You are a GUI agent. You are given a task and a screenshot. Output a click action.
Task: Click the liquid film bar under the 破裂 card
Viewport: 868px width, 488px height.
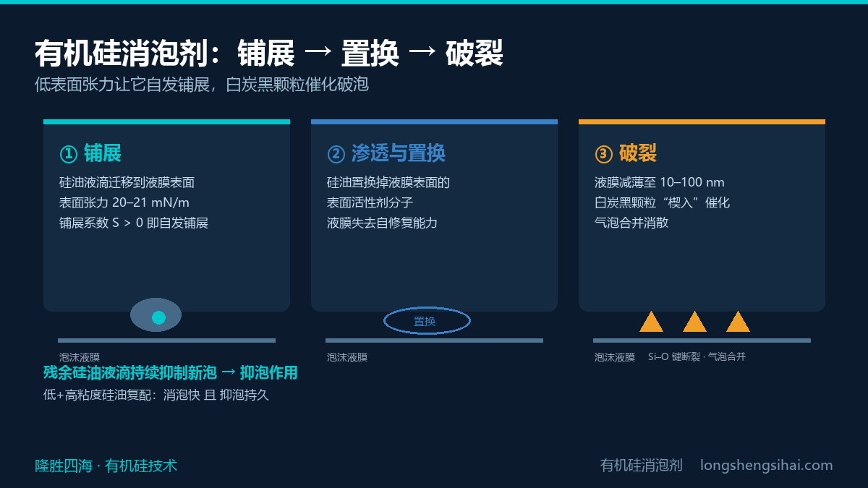click(702, 341)
